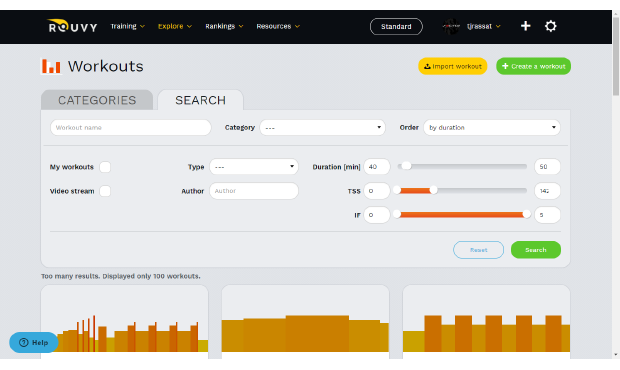The image size is (620, 370).
Task: Open the Training menu
Action: click(x=127, y=26)
